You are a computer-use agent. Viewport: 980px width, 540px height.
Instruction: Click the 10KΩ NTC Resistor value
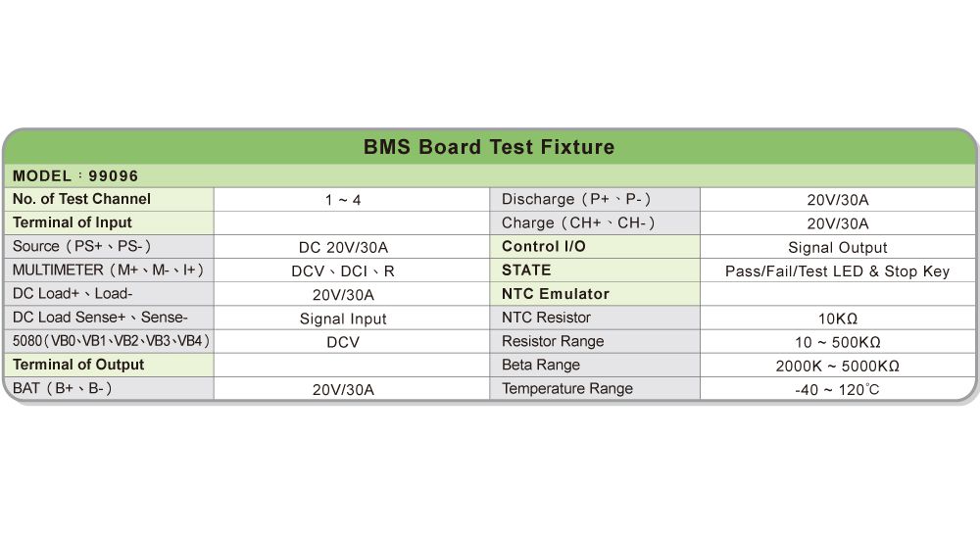coord(837,319)
